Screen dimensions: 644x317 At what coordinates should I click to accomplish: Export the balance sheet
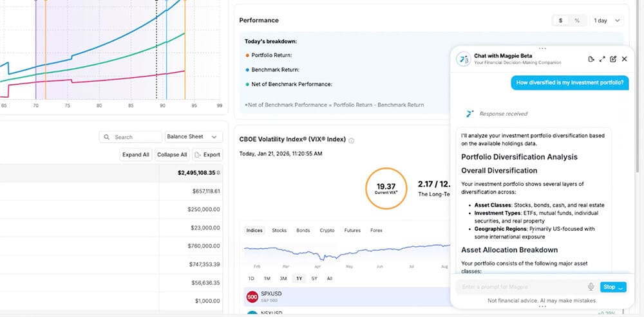[x=207, y=154]
